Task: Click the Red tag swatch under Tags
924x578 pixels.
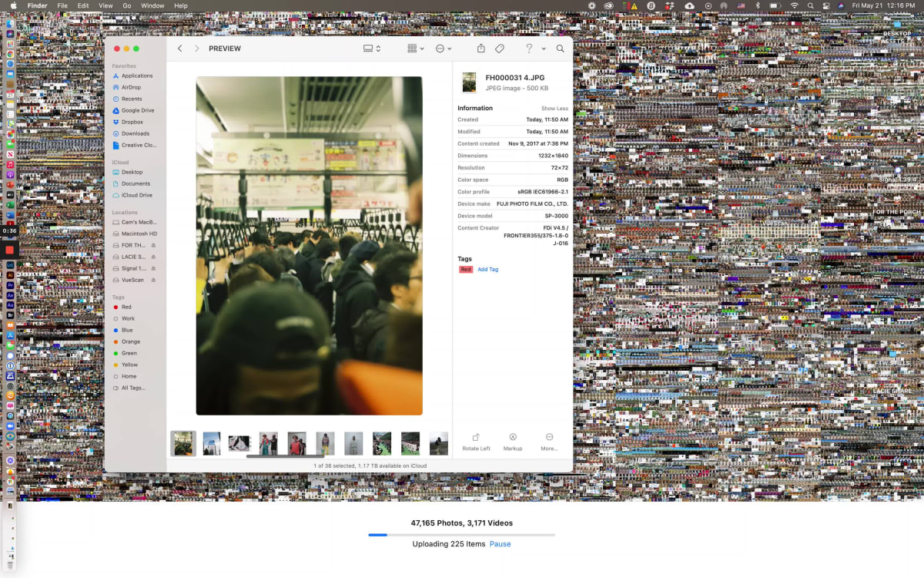Action: click(x=465, y=270)
